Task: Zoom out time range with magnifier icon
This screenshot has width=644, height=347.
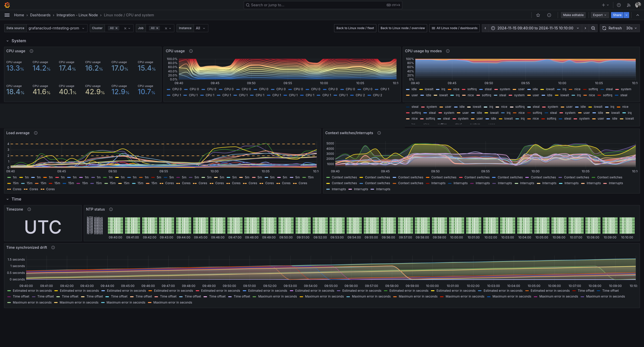Action: pyautogui.click(x=593, y=28)
